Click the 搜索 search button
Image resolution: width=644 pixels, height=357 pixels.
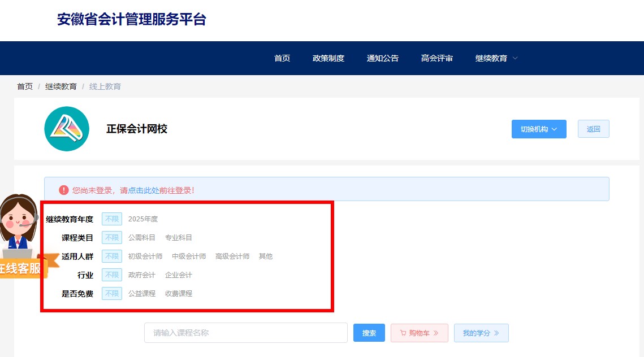(x=369, y=333)
